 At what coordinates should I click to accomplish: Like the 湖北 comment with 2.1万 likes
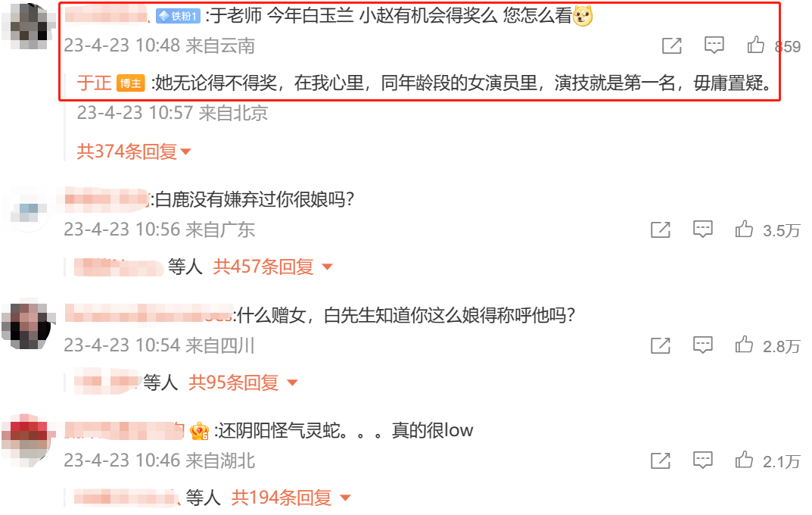(x=744, y=460)
